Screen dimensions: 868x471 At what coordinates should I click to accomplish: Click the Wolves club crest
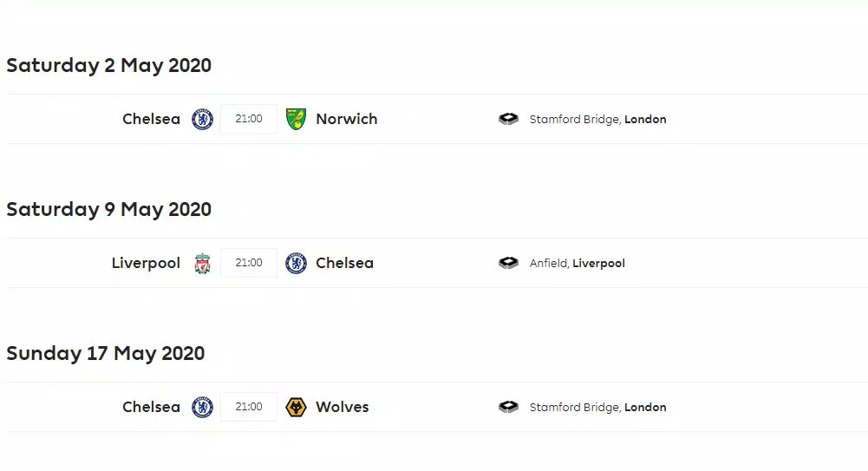[297, 407]
